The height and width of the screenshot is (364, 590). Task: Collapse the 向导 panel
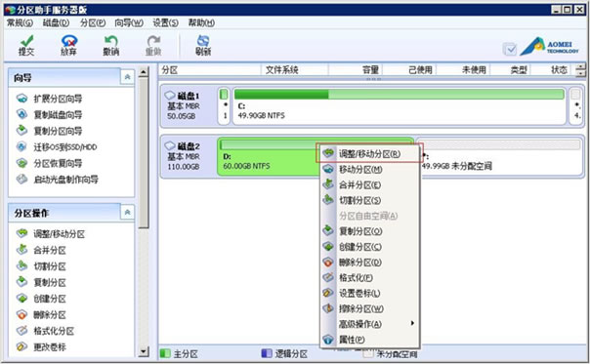point(128,77)
